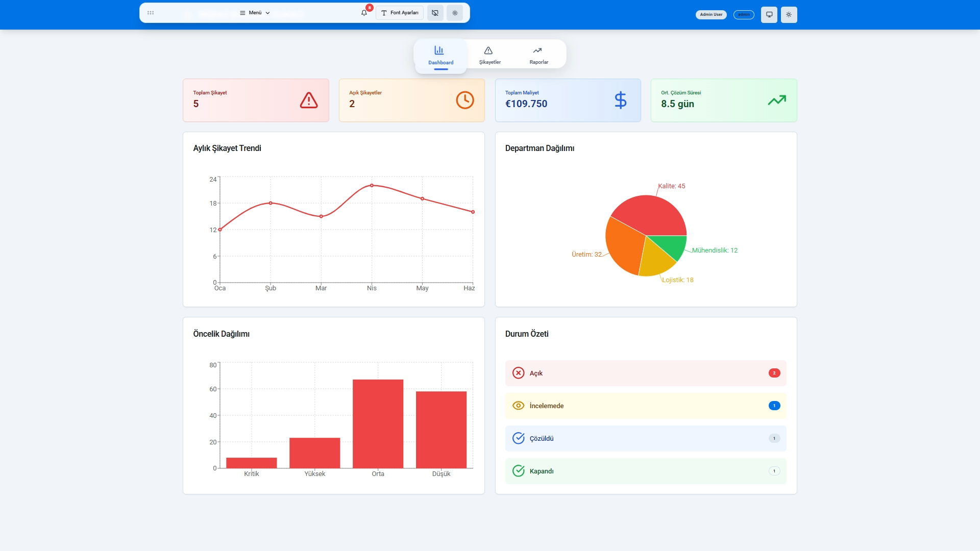The width and height of the screenshot is (980, 551).
Task: Click the monitor display icon top right
Action: coord(769,15)
